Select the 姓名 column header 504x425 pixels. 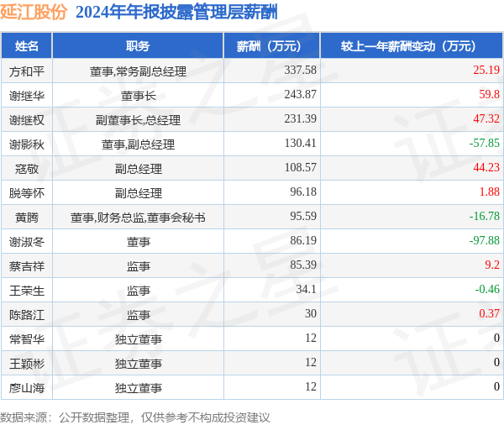26,46
